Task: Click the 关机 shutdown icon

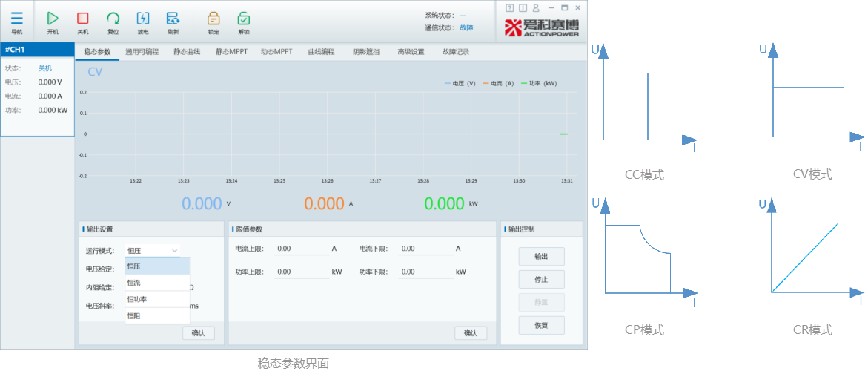Action: [82, 19]
